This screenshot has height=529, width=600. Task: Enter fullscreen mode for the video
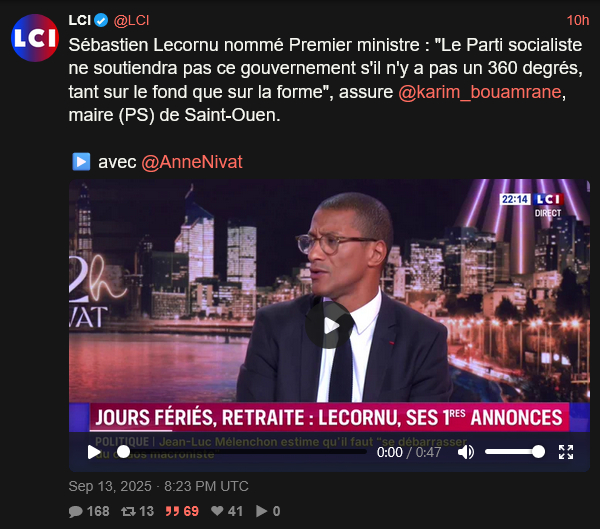click(566, 452)
